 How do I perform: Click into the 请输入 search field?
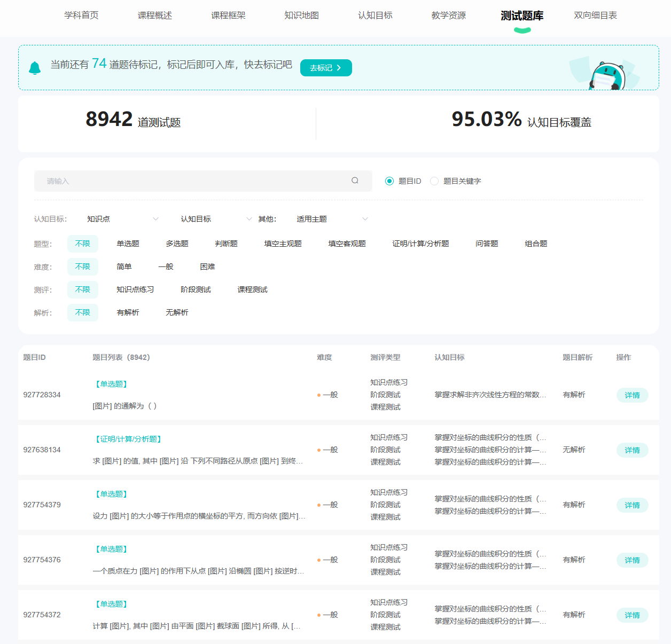tap(192, 181)
